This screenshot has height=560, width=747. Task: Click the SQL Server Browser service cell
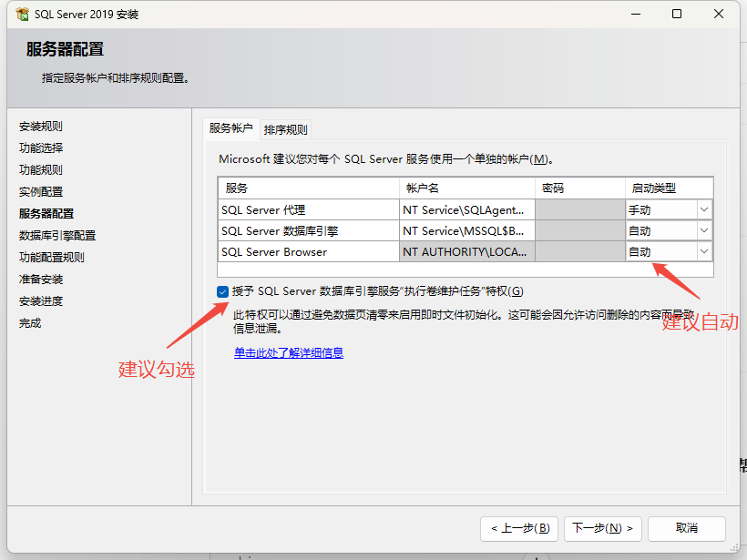click(x=309, y=252)
